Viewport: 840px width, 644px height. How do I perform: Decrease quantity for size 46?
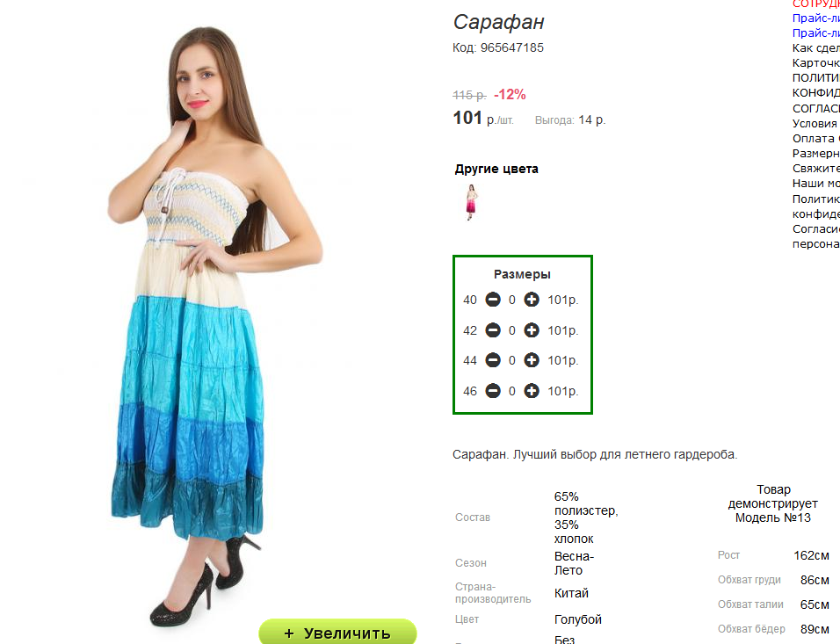(493, 391)
